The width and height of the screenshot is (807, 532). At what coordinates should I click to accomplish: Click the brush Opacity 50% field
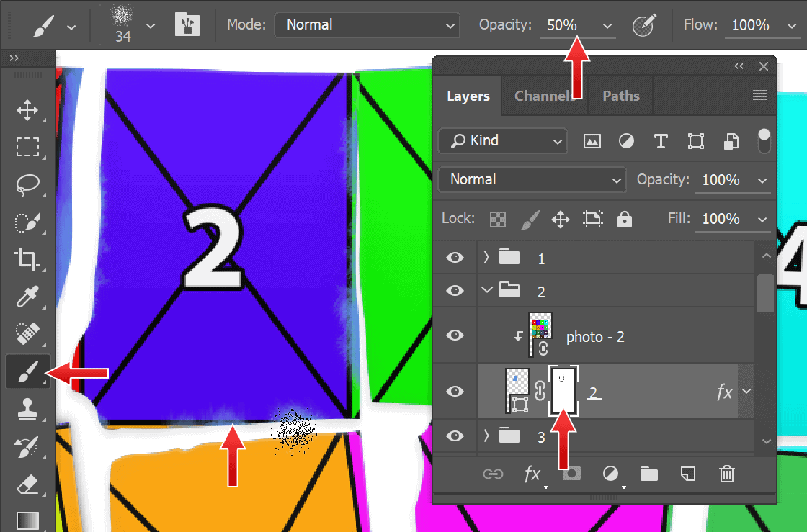click(561, 24)
